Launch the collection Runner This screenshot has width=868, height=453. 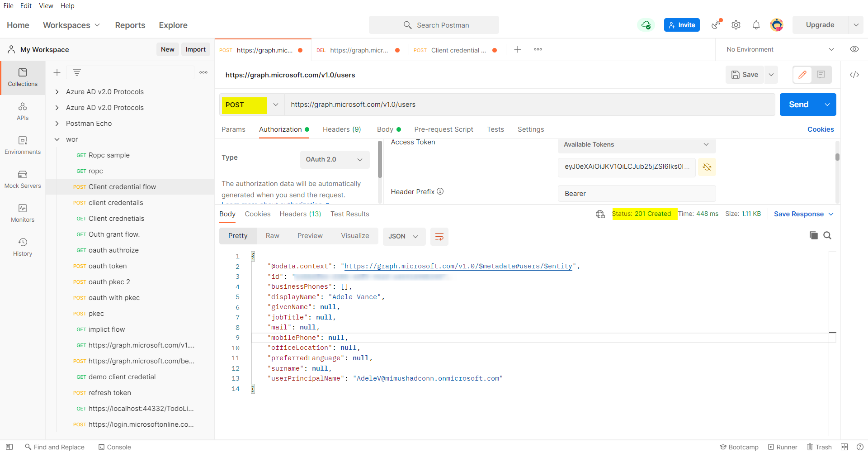coord(783,447)
